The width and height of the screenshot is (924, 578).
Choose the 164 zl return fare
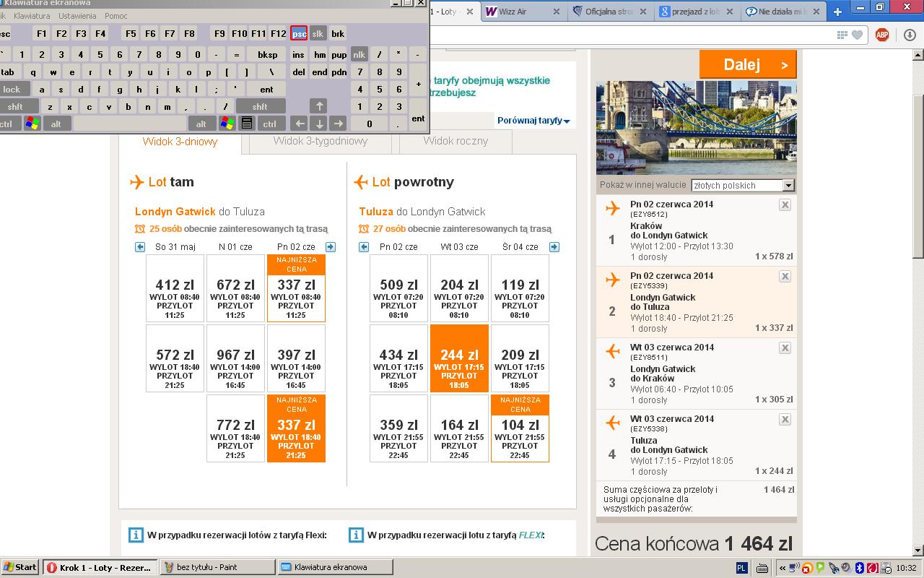[x=459, y=428]
